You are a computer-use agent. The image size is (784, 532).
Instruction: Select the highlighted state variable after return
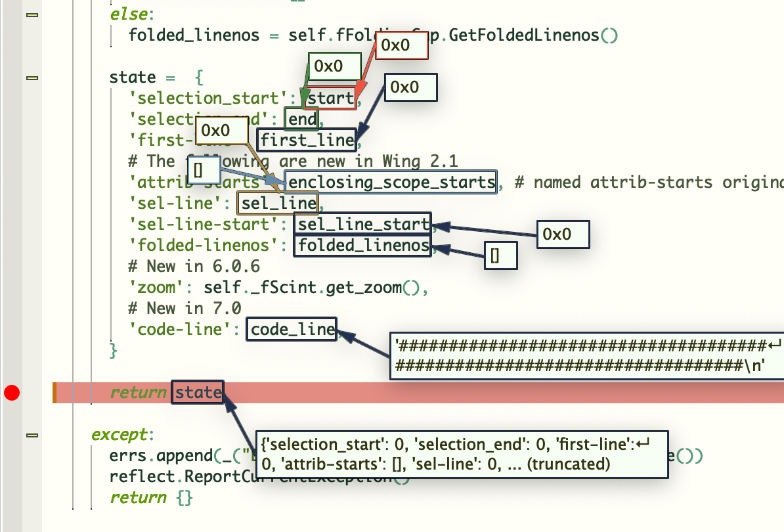pos(198,393)
